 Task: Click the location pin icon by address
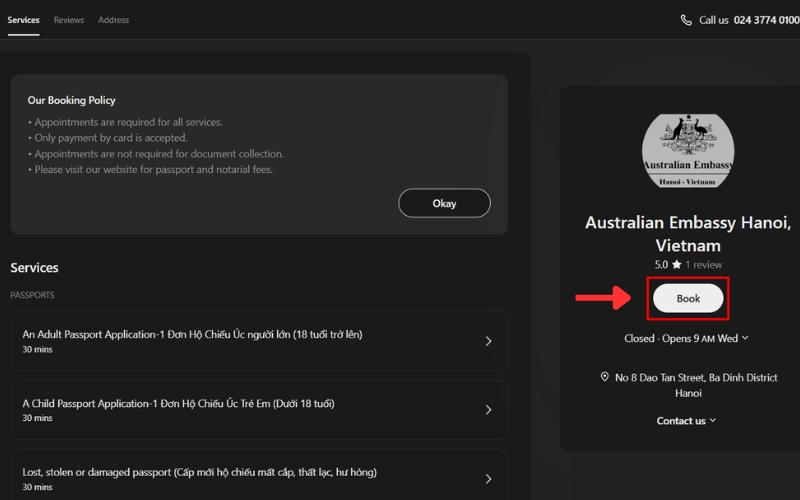point(605,377)
